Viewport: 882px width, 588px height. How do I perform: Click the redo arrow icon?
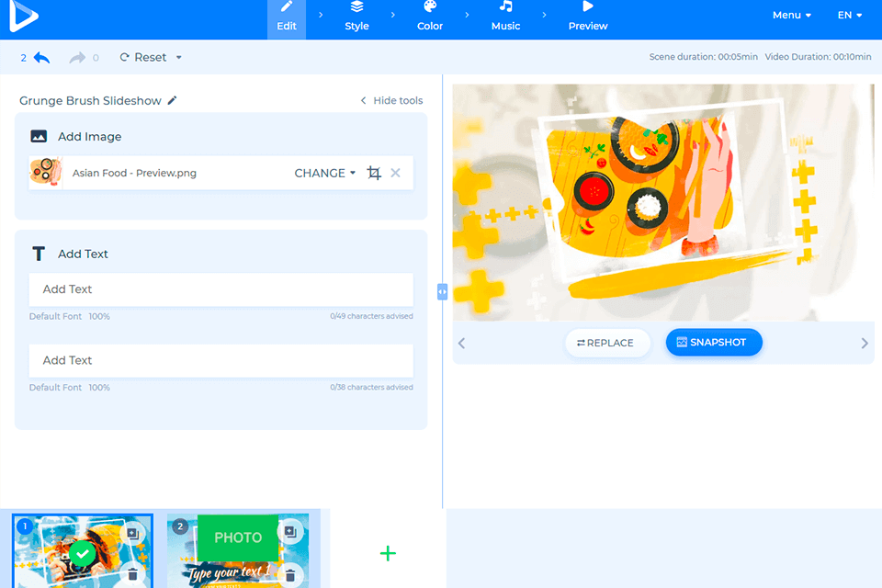(x=77, y=57)
